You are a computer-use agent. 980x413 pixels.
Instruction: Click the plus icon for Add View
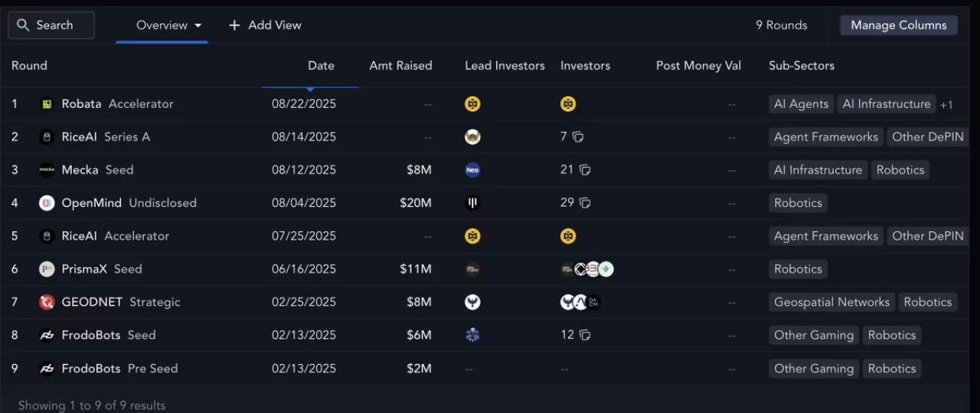(234, 25)
